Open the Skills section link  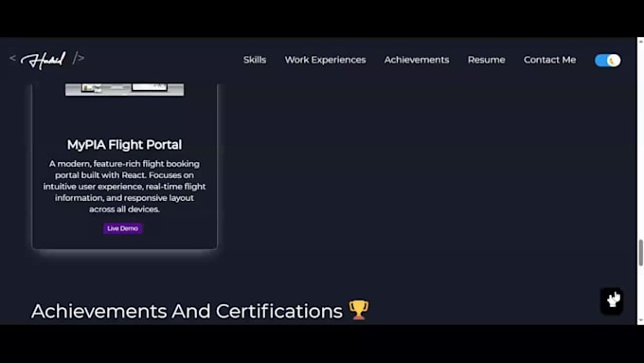(255, 60)
